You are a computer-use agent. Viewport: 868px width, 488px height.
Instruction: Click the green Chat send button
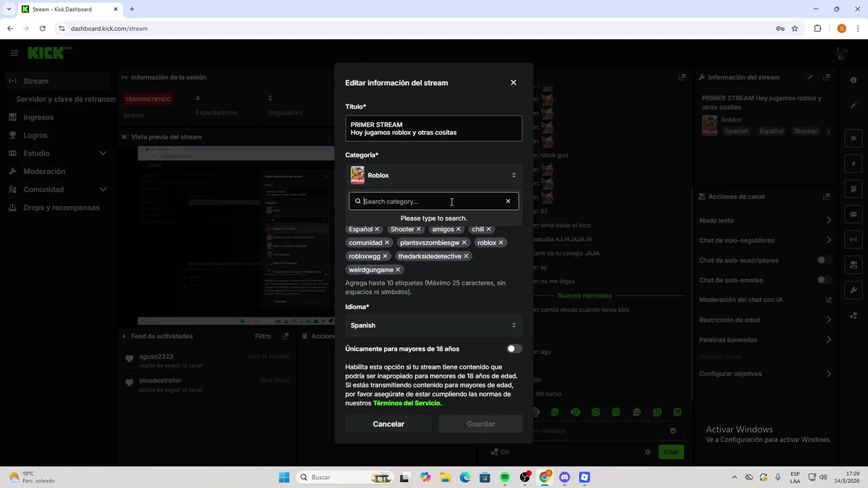[x=671, y=452]
